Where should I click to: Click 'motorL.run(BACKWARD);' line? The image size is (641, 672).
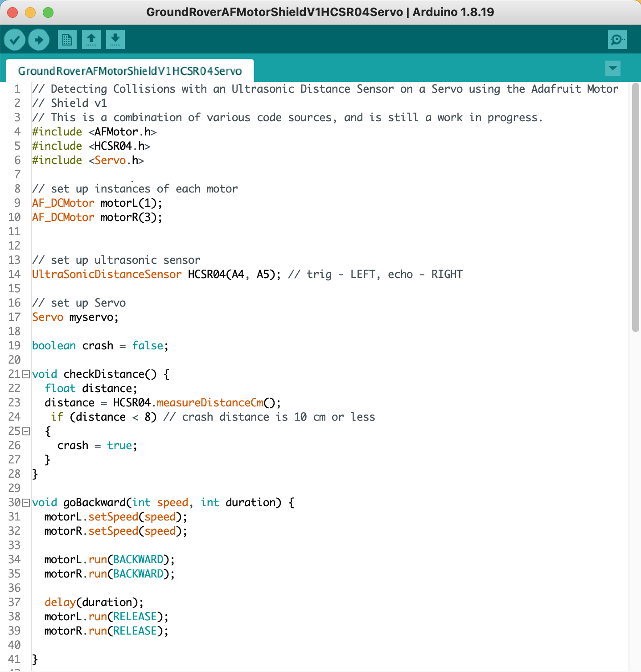click(x=110, y=560)
